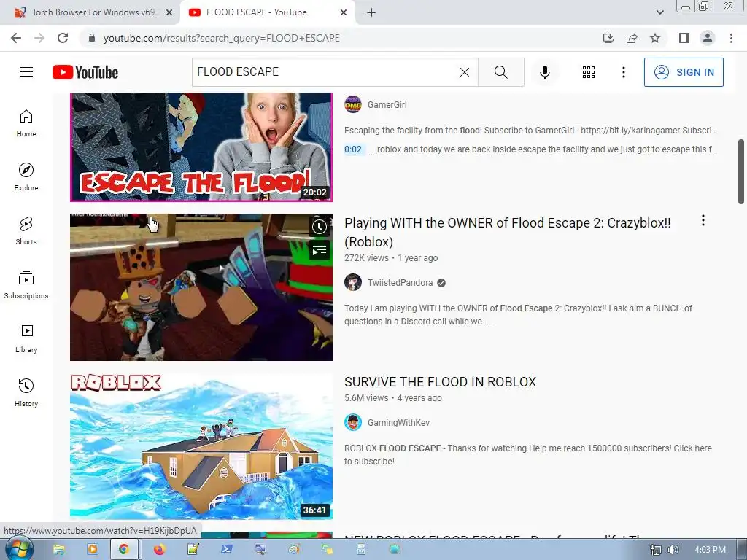Click the GamerGirl channel avatar
Viewport: 747px width, 560px height.
353,105
